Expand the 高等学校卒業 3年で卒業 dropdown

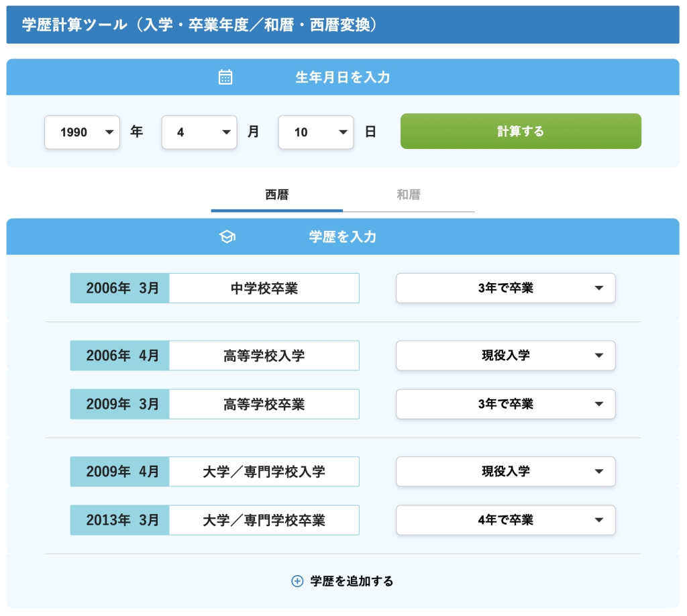505,404
